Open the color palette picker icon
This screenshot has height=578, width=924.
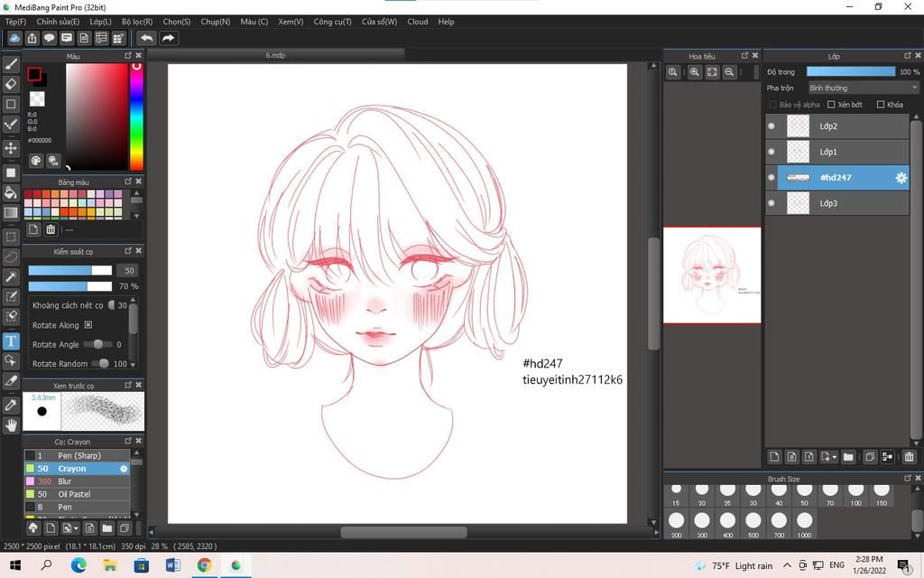(36, 161)
